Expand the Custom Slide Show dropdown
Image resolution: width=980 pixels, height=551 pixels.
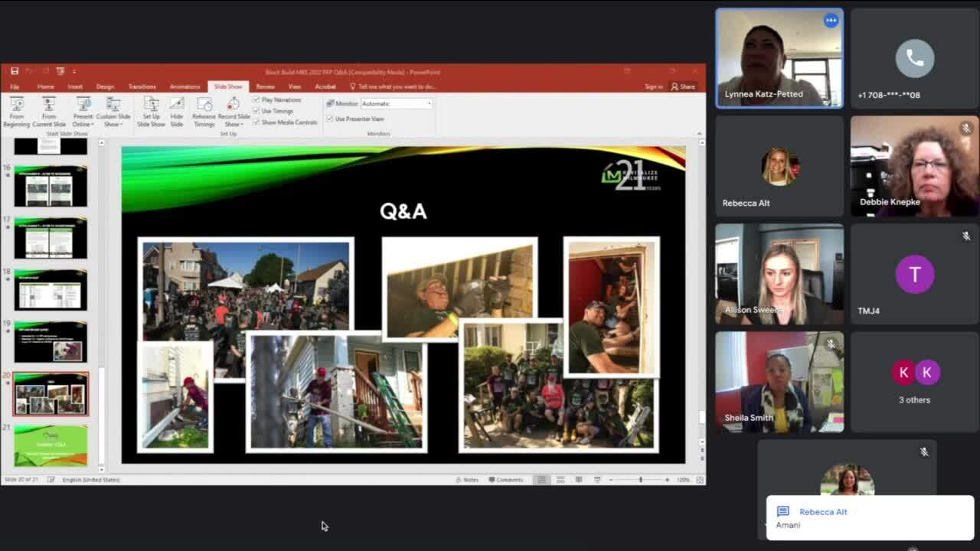coord(113,124)
